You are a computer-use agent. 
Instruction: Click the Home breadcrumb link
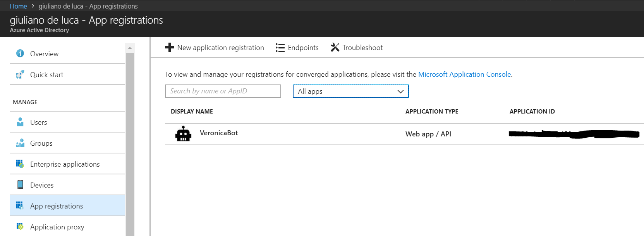(x=18, y=6)
